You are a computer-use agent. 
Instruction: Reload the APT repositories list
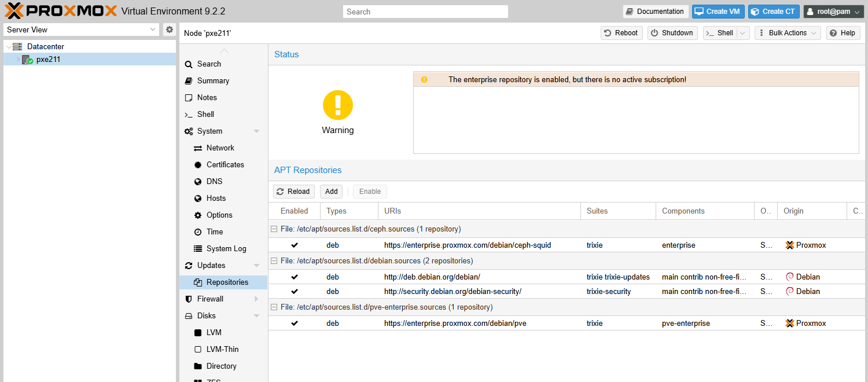[294, 192]
